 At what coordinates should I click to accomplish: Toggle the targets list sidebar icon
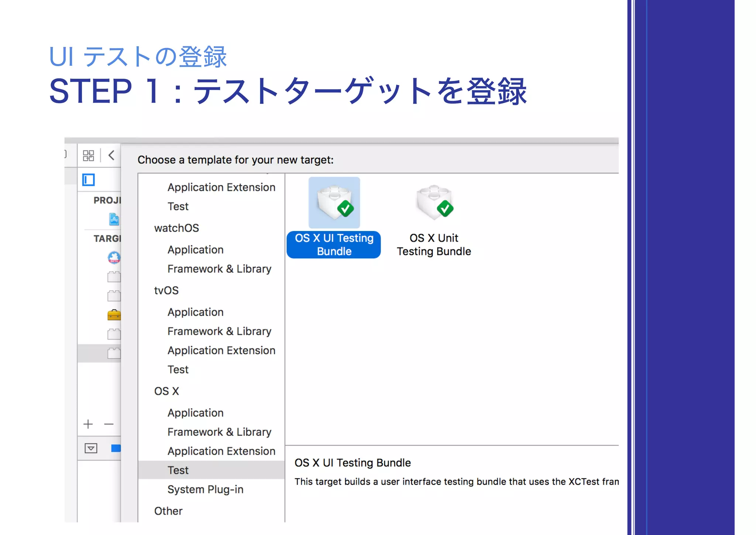tap(88, 180)
